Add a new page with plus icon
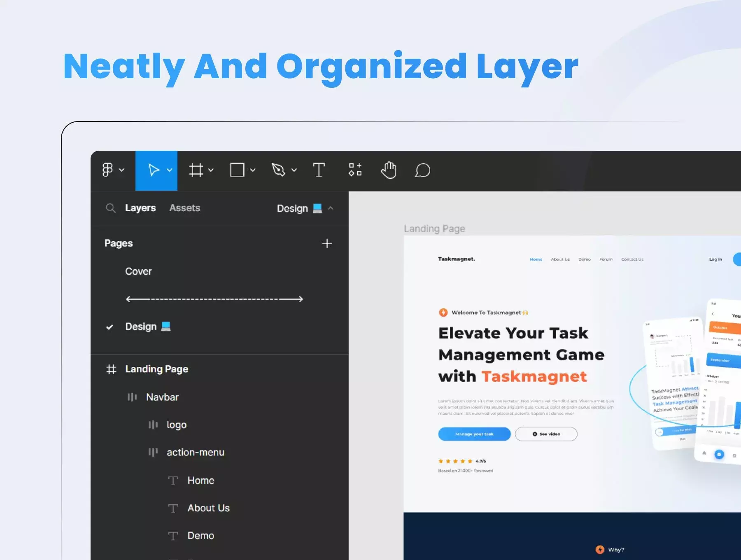This screenshot has height=560, width=741. 327,243
